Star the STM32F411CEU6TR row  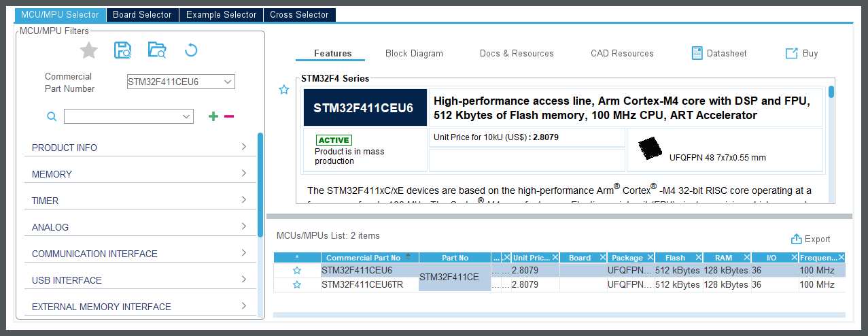[x=297, y=284]
